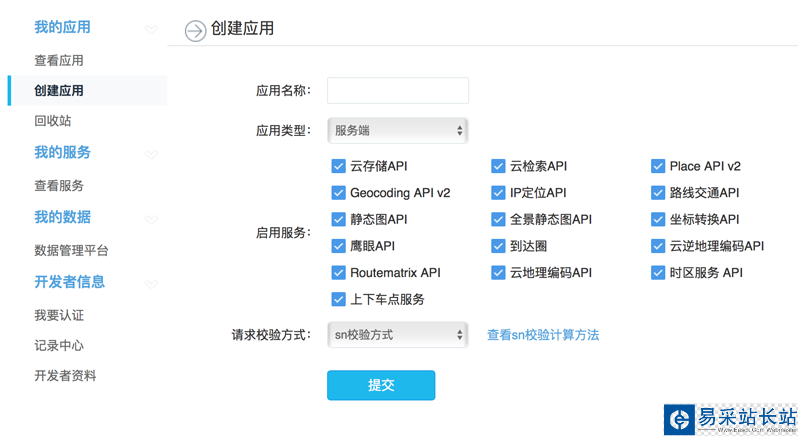
Task: Click the heart icon next to 我的服务
Action: click(x=151, y=154)
